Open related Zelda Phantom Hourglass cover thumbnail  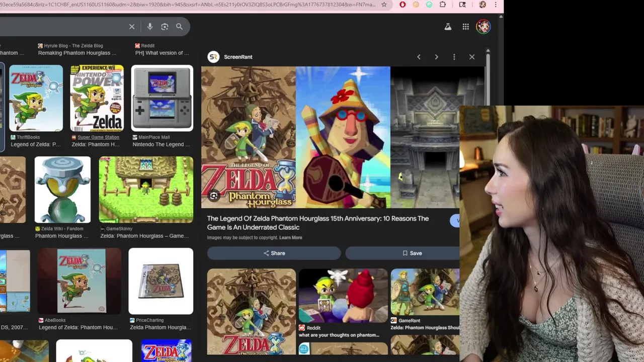[252, 312]
